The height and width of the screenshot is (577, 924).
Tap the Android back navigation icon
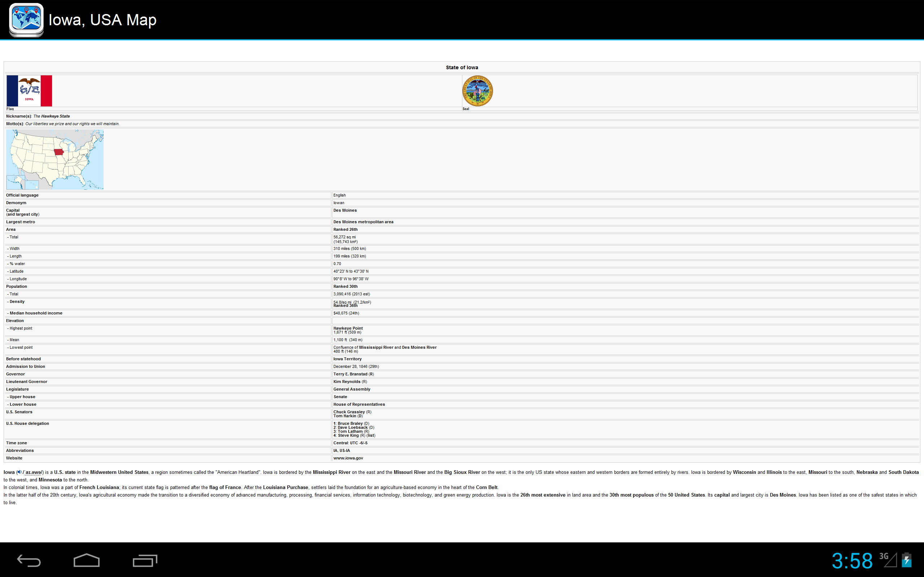29,560
